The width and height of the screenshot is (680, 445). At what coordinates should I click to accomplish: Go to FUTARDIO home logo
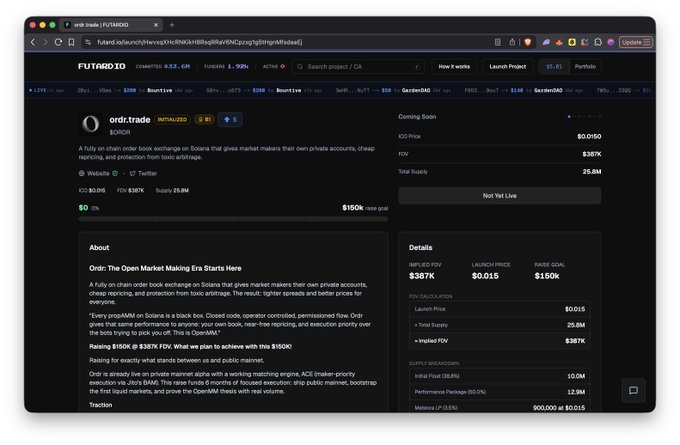[101, 66]
